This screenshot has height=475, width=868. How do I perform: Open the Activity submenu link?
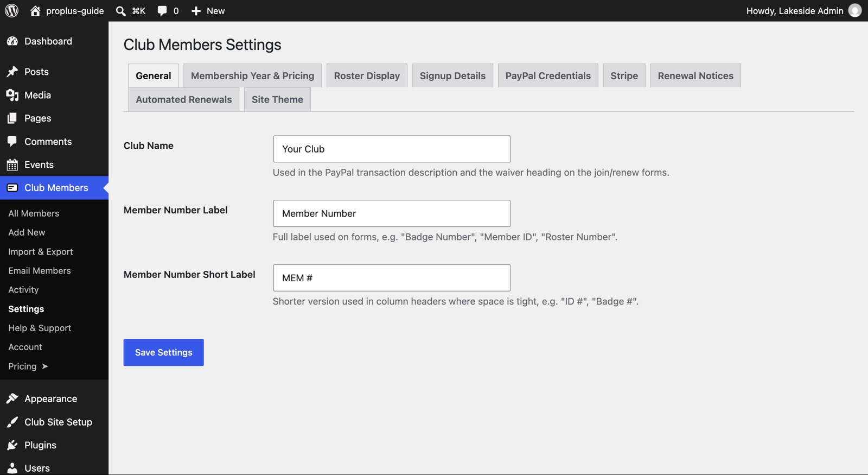(23, 290)
